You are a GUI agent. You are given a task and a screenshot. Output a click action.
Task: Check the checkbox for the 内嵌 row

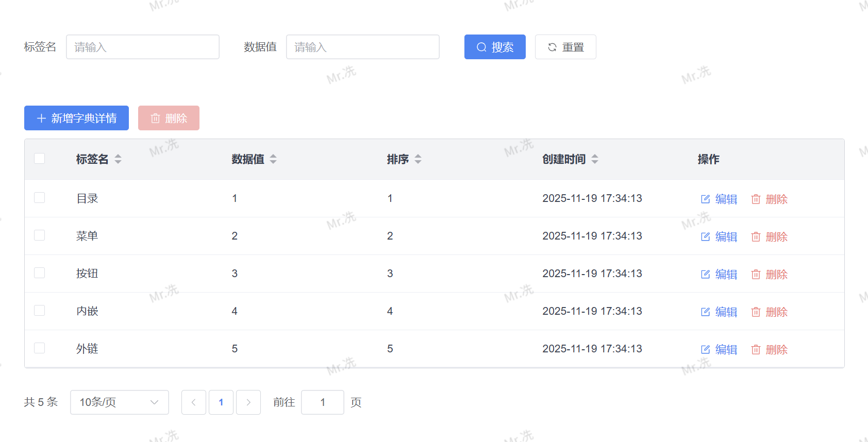[x=39, y=310]
